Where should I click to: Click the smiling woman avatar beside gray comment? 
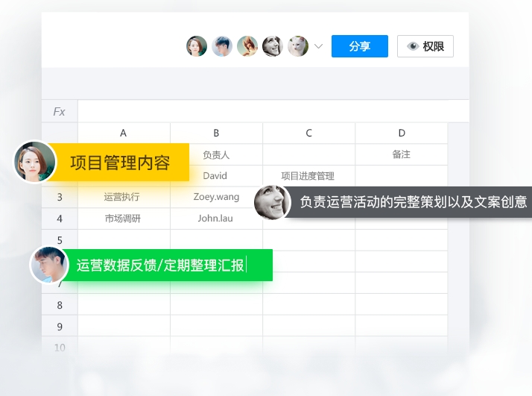tap(272, 202)
